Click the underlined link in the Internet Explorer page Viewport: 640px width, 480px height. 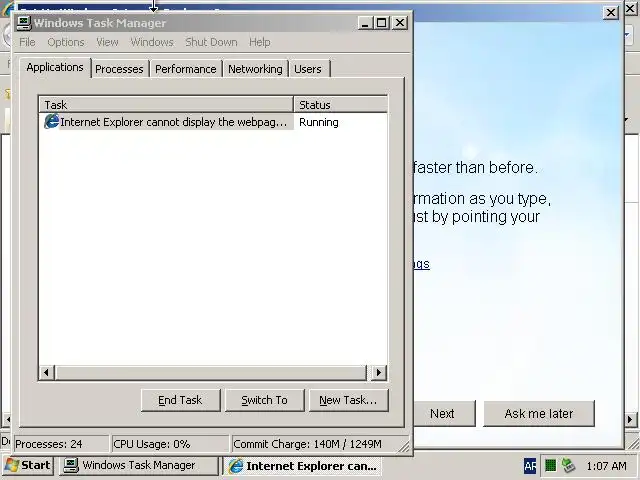click(x=422, y=264)
